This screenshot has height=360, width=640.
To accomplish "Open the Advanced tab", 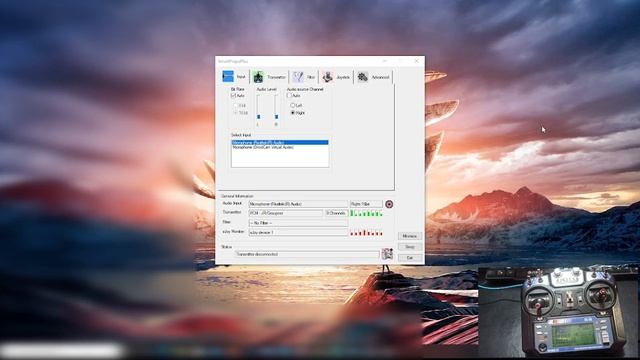I will tap(373, 77).
